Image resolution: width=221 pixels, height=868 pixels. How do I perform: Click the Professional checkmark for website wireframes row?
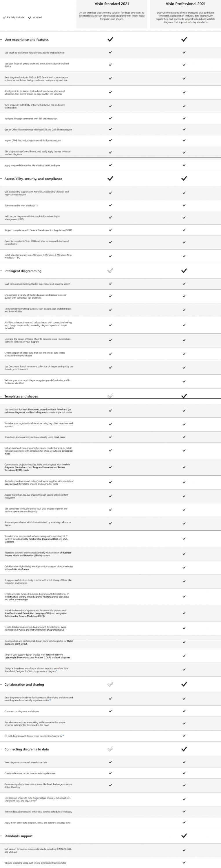(x=184, y=568)
